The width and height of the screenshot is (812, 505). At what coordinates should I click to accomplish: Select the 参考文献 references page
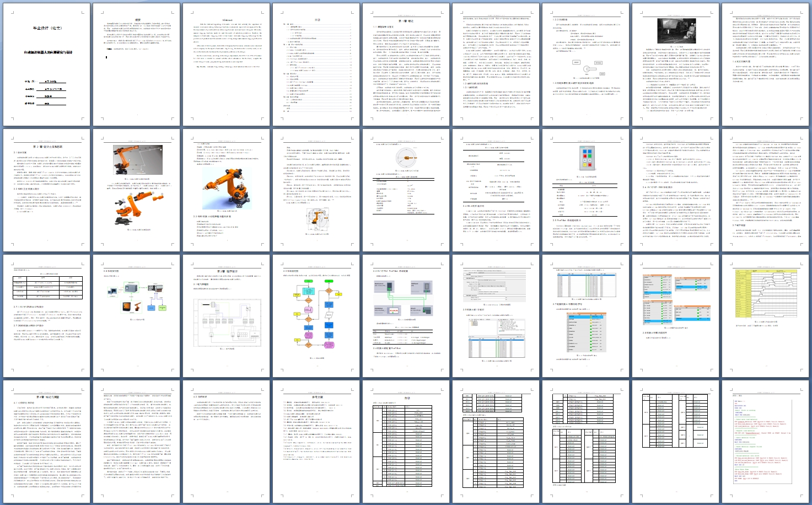pyautogui.click(x=316, y=441)
